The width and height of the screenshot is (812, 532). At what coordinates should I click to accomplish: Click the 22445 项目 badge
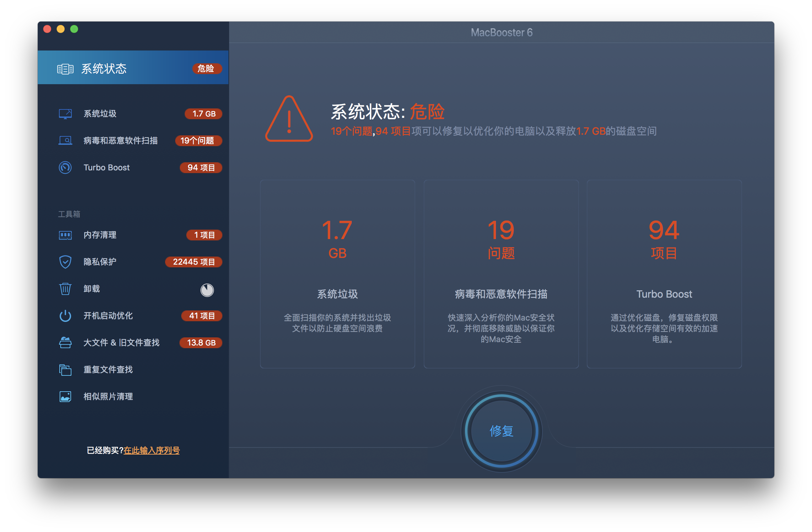point(194,262)
